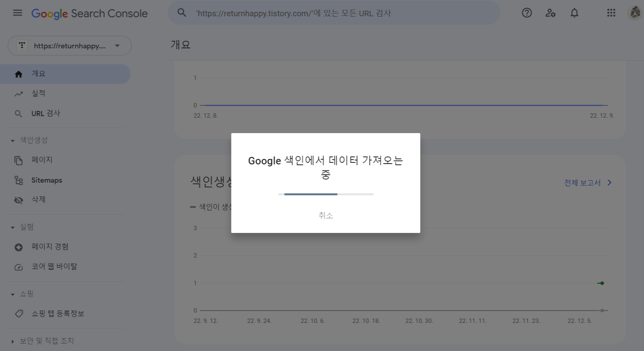Screen dimensions: 644x351
Task: Click the property type icon in selector
Action: pos(22,46)
